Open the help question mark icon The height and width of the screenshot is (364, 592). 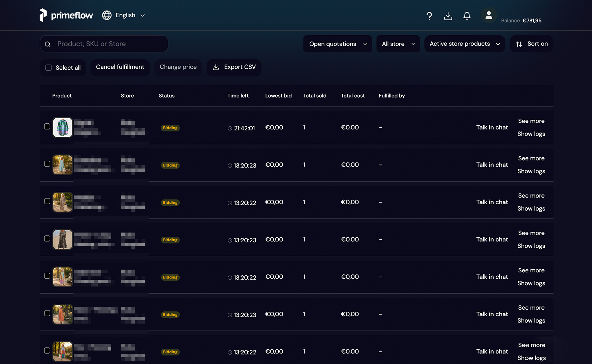tap(429, 16)
